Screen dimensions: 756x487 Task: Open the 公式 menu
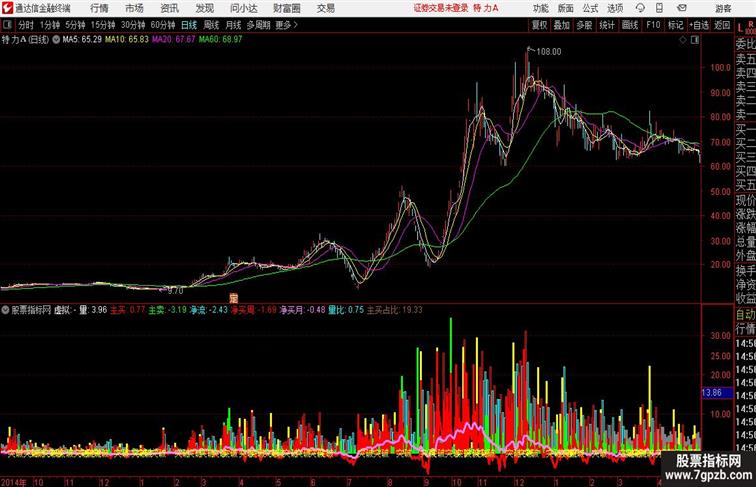590,8
